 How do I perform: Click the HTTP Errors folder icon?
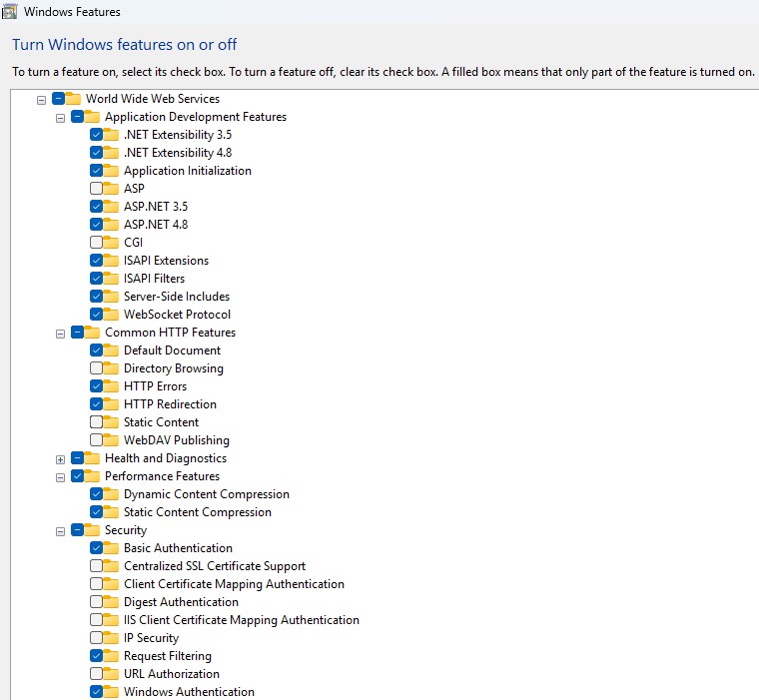click(x=111, y=385)
